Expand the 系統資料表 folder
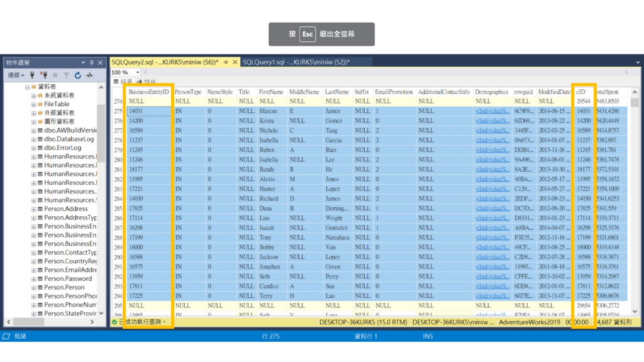The width and height of the screenshot is (644, 362). [34, 96]
